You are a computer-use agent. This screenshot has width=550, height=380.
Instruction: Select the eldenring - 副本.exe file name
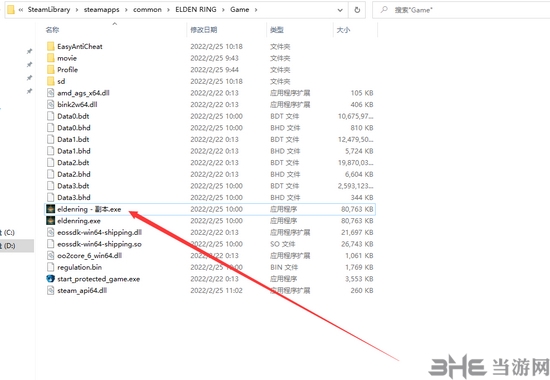coord(89,209)
